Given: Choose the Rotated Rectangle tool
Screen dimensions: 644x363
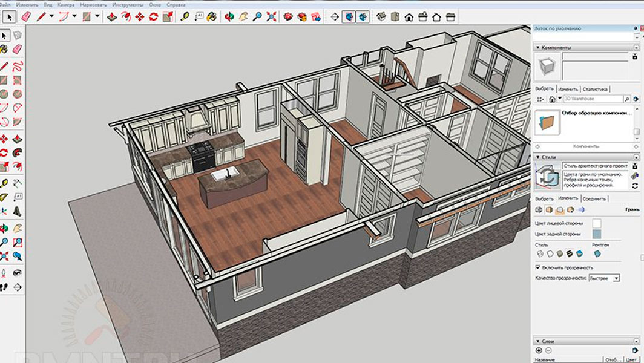Looking at the screenshot, I should 17,80.
